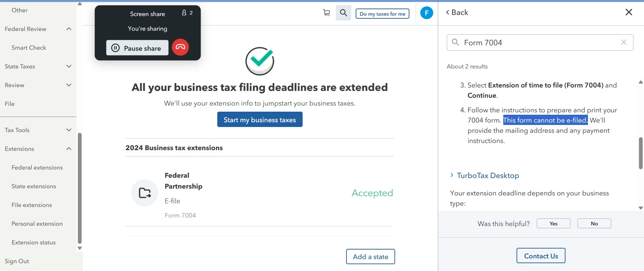Open the user profile avatar F
644x271 pixels.
[426, 13]
